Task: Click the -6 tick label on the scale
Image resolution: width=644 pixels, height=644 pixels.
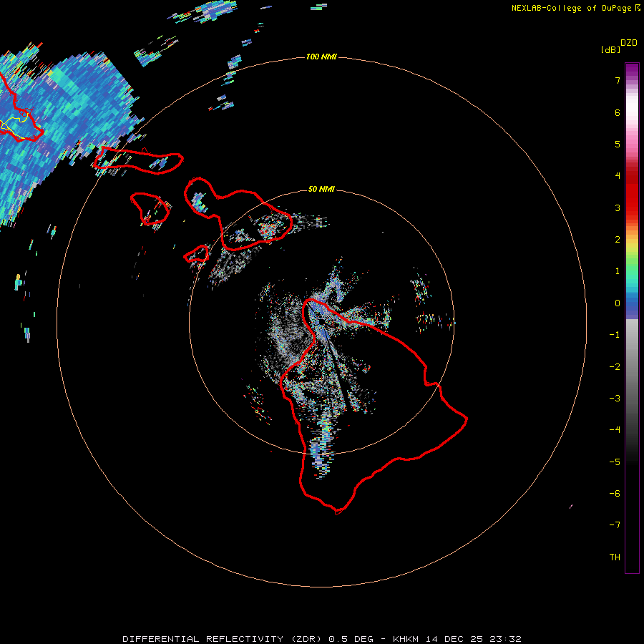Action: pos(615,494)
